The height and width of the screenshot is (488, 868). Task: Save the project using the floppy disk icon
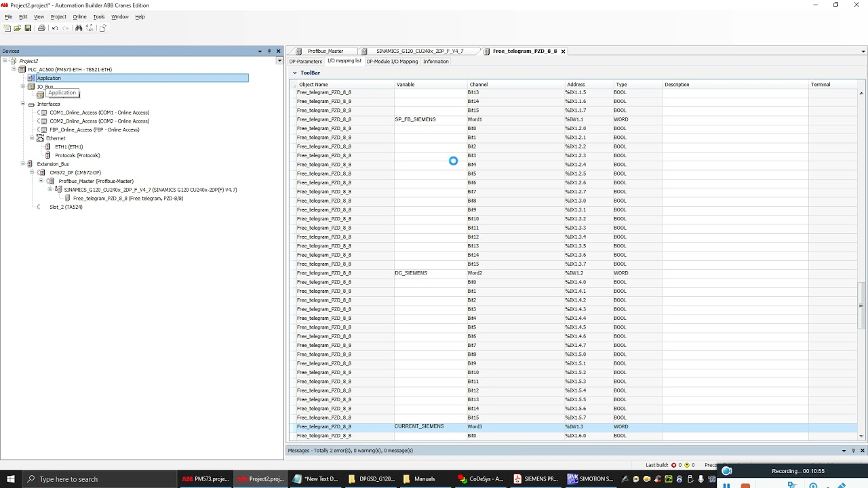click(28, 28)
